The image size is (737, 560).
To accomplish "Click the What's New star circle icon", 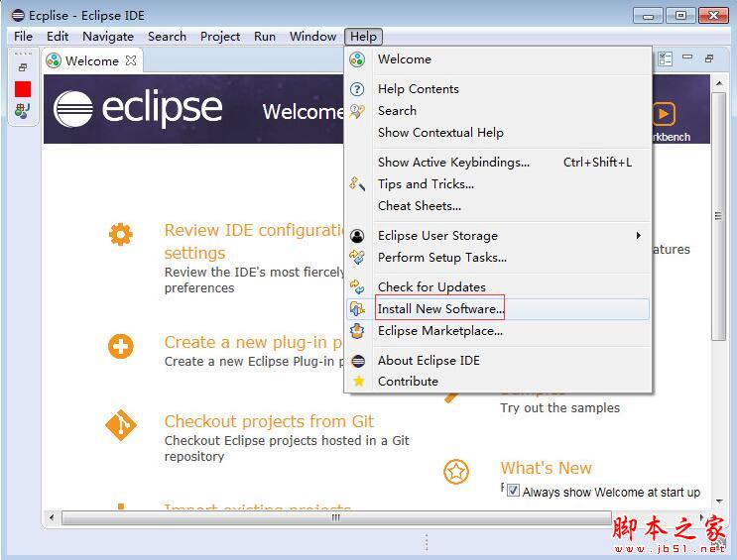I will tap(456, 472).
